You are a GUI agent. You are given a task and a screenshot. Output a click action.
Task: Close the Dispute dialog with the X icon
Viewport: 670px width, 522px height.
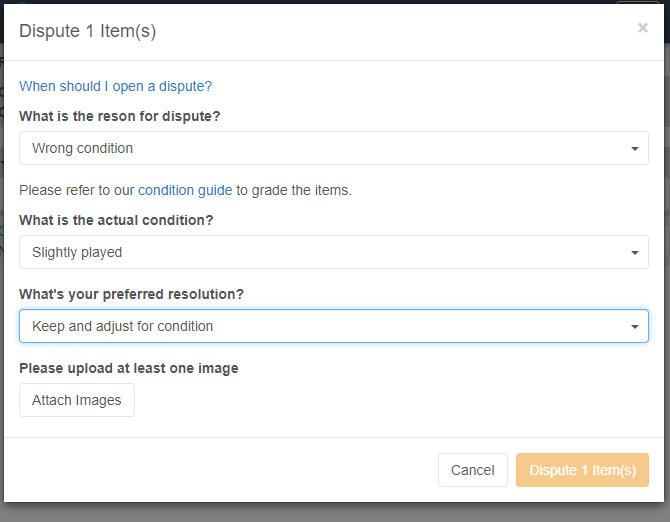pos(643,28)
